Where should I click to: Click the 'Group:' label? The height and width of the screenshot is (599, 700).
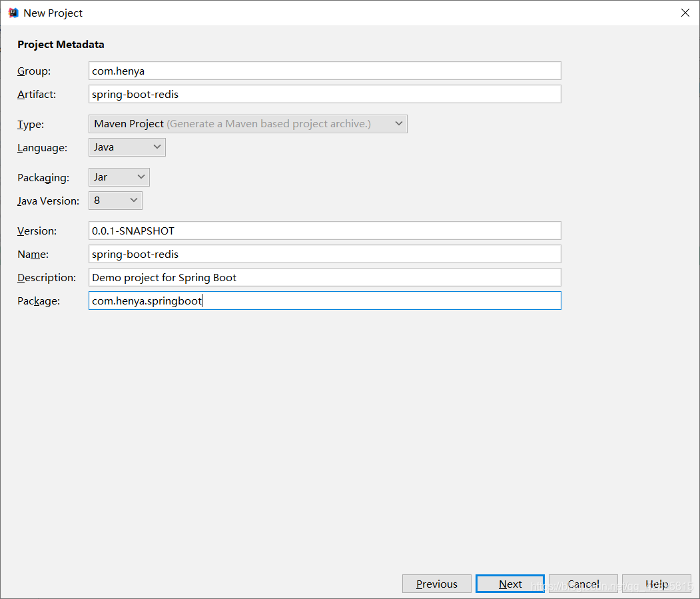tap(34, 71)
